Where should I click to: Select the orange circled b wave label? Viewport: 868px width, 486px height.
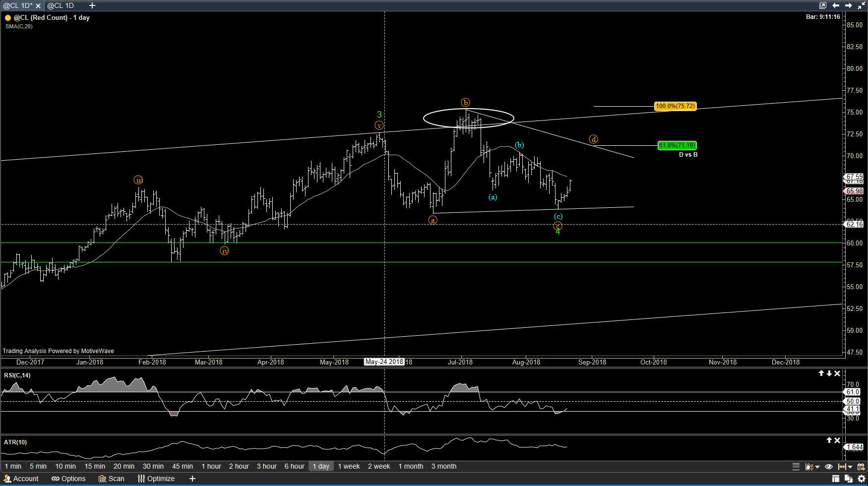(465, 102)
